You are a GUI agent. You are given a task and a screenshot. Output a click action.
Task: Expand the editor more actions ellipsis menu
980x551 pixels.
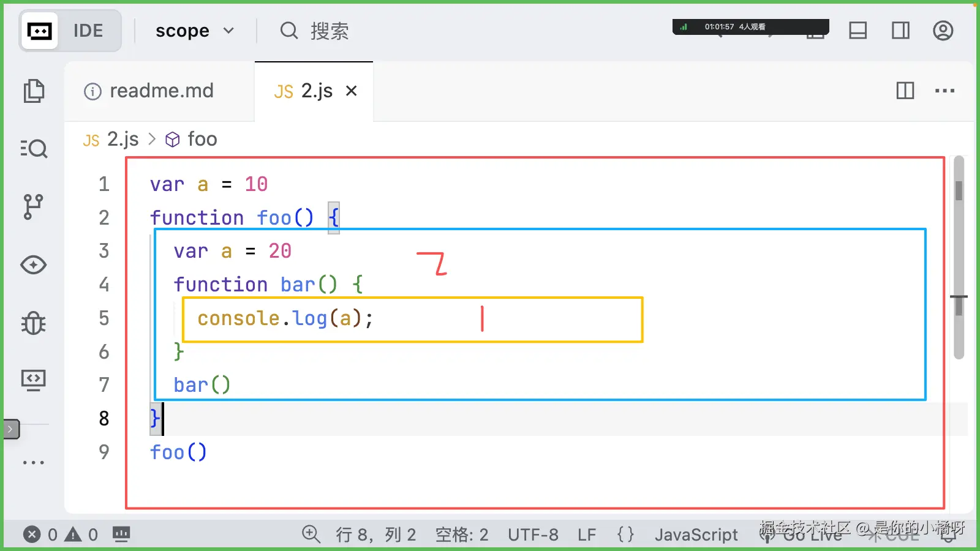pyautogui.click(x=945, y=91)
